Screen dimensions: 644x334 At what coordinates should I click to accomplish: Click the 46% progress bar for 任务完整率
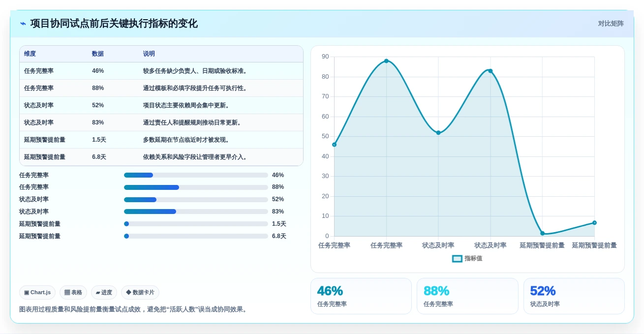click(x=196, y=175)
